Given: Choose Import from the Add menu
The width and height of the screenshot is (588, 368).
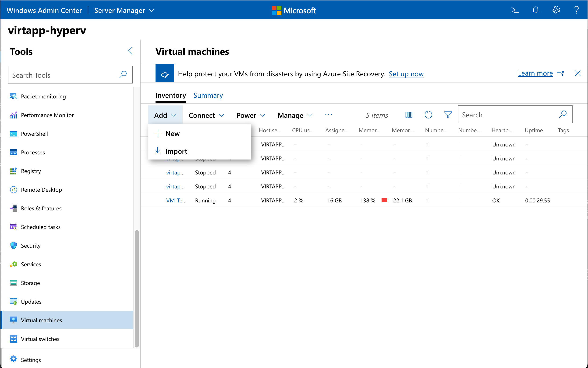Looking at the screenshot, I should coord(176,151).
